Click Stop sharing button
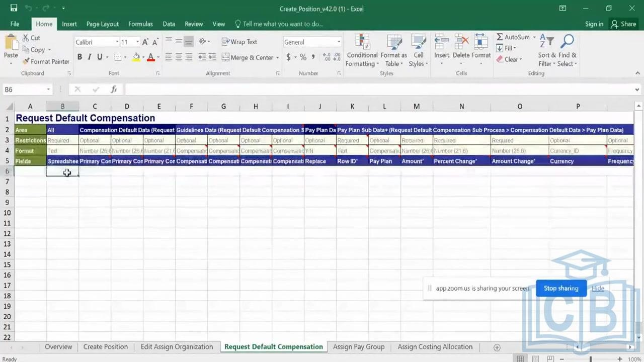 [x=561, y=288]
